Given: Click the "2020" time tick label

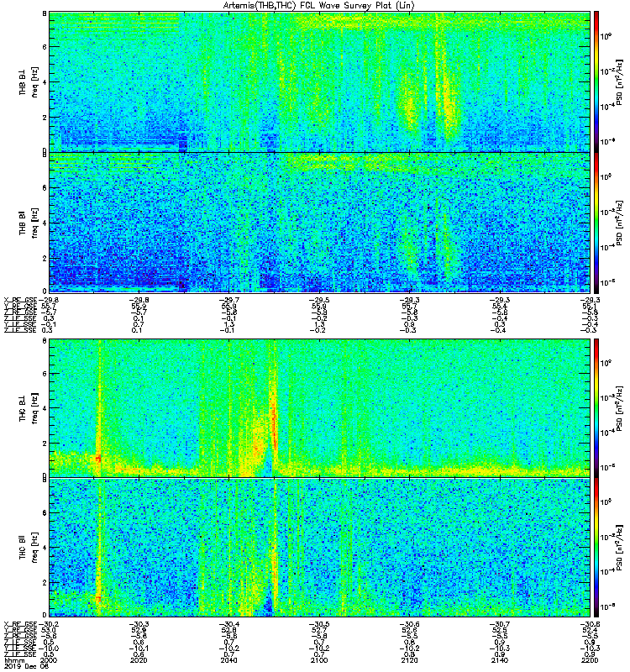Looking at the screenshot, I should point(139,660).
